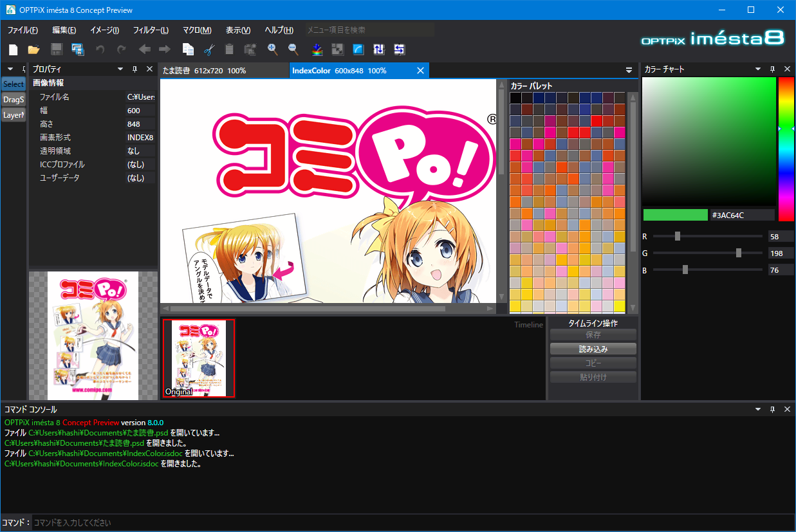Open the ファイル(F) menu
Viewport: 796px width, 532px height.
coord(23,30)
